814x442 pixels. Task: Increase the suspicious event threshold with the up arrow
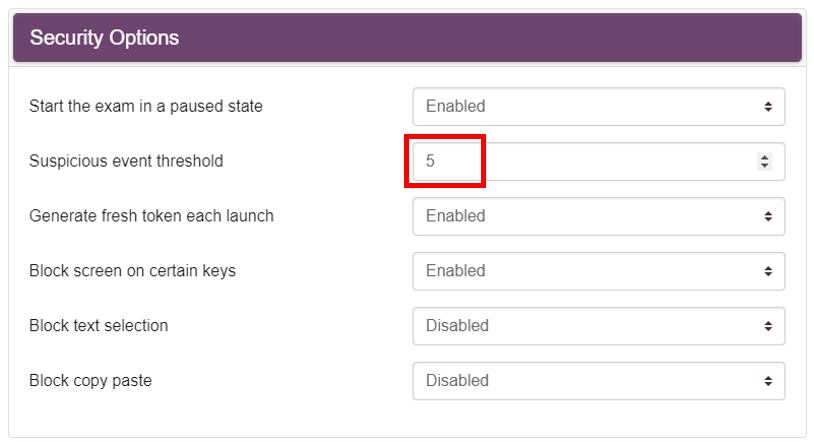click(764, 157)
